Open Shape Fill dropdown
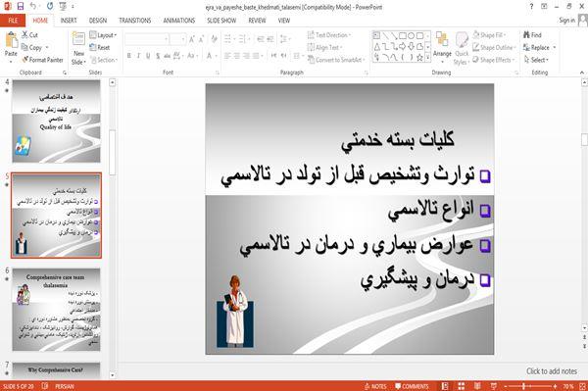 pyautogui.click(x=489, y=35)
